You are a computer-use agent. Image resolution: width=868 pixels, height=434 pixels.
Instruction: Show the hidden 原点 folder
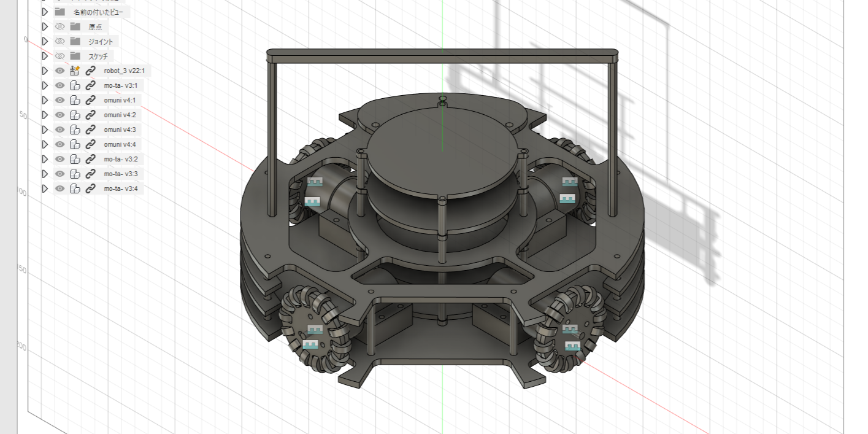60,26
